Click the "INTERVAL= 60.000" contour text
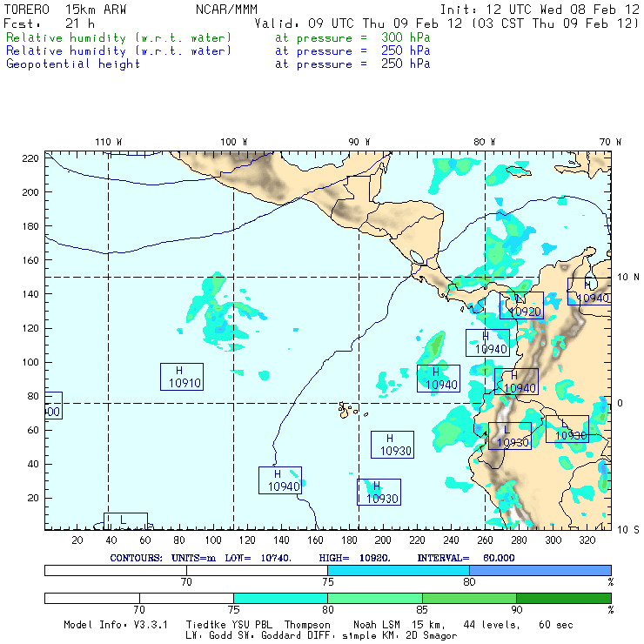 coord(466,558)
